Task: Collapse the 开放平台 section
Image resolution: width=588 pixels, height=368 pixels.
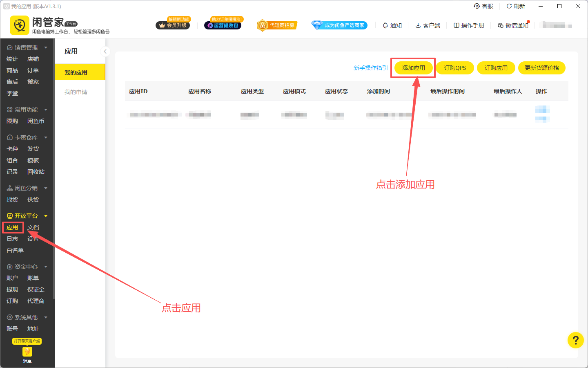Action: 46,216
